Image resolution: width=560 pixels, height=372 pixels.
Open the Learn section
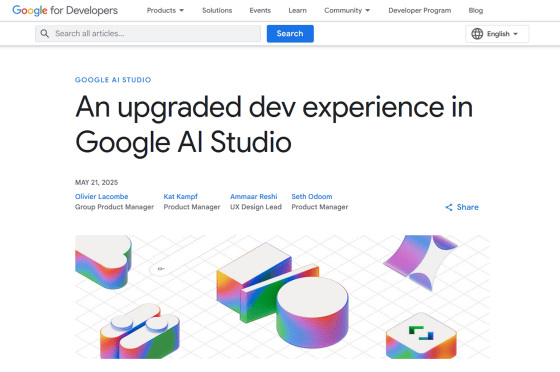tap(298, 10)
